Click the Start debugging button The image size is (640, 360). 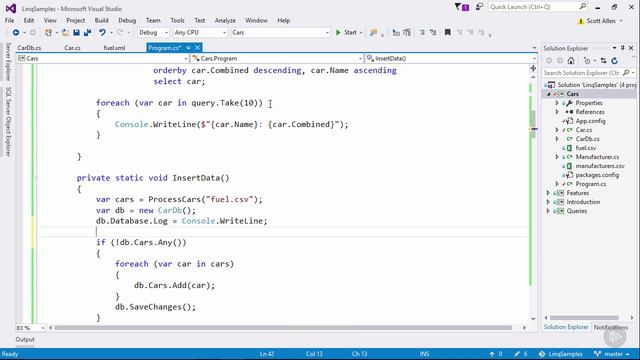point(347,32)
